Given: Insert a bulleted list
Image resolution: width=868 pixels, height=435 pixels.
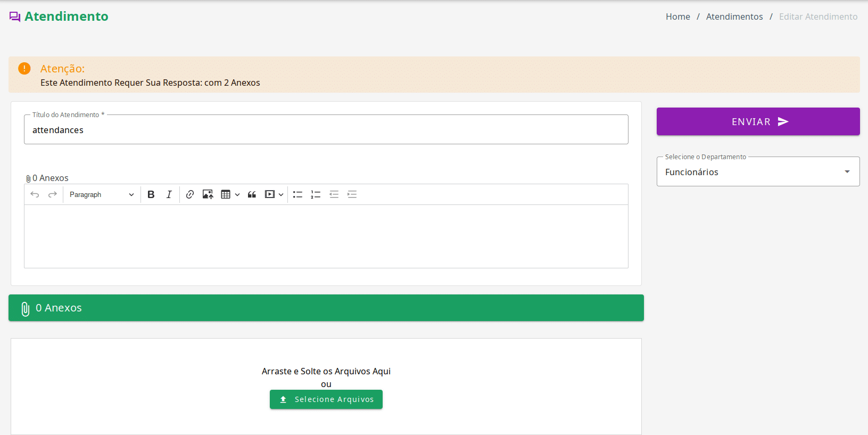Looking at the screenshot, I should tap(297, 194).
